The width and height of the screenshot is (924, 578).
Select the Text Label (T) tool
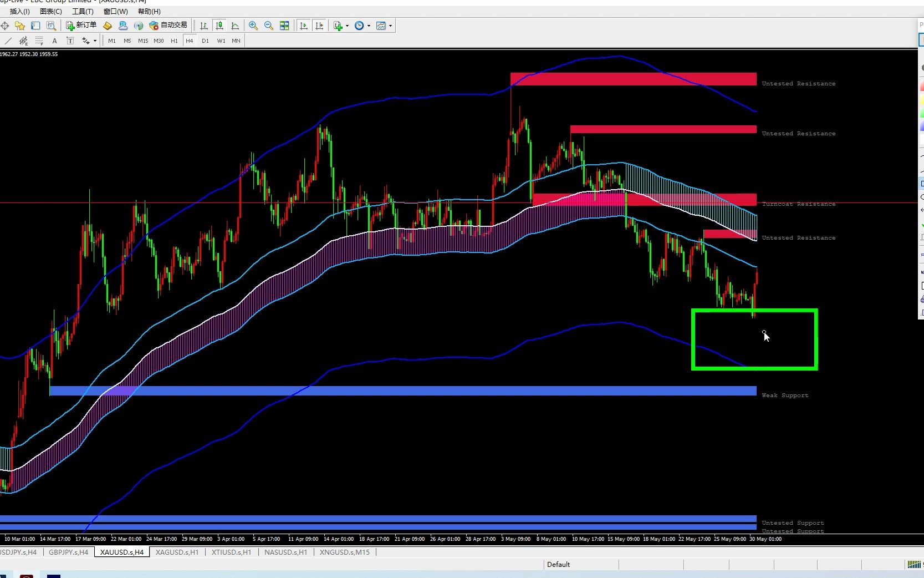tap(70, 40)
